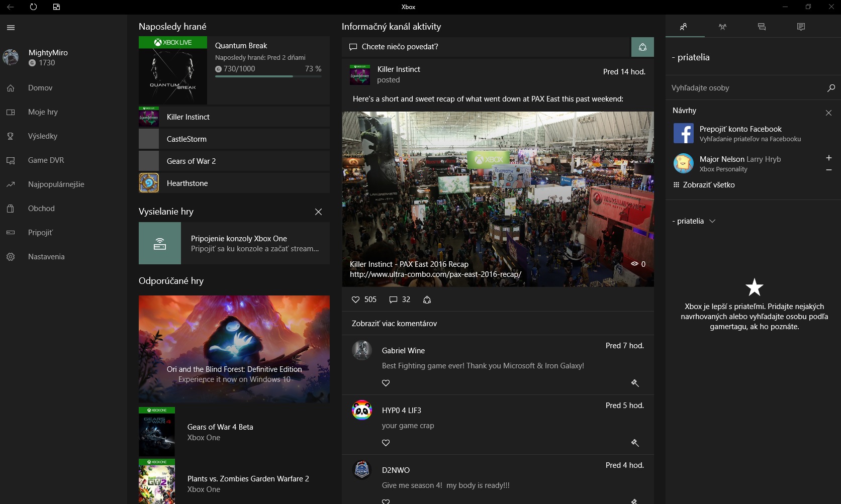Click the people search magnifier icon
The height and width of the screenshot is (504, 841).
tap(831, 88)
